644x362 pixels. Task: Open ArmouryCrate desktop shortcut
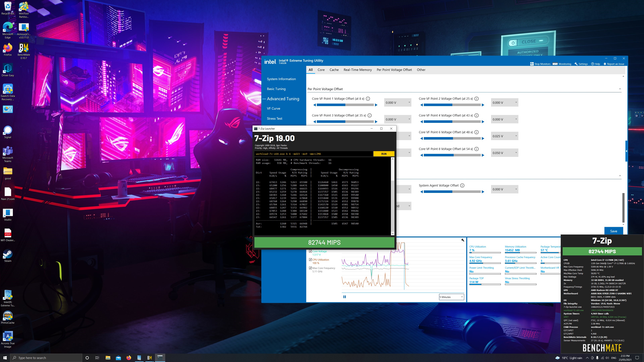coord(24,31)
